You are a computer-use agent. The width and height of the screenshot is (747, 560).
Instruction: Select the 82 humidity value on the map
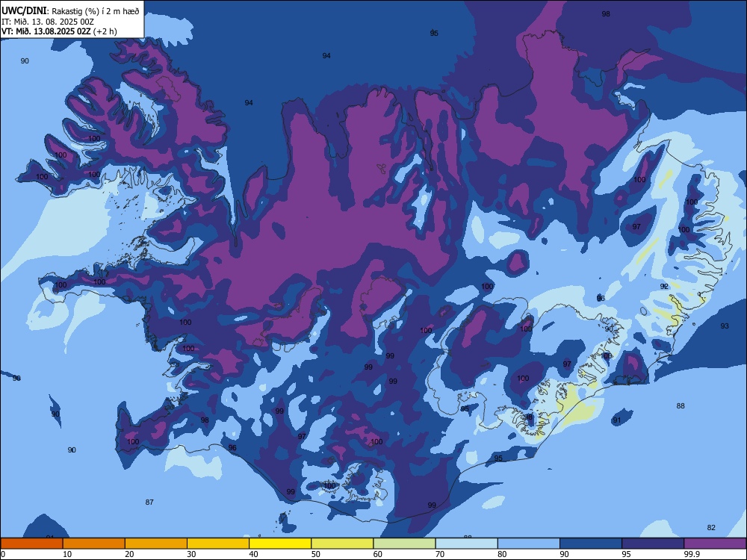pyautogui.click(x=711, y=528)
